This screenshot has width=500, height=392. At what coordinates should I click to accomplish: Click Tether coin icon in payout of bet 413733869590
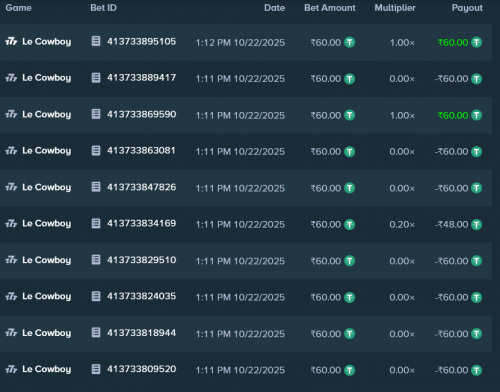[476, 115]
